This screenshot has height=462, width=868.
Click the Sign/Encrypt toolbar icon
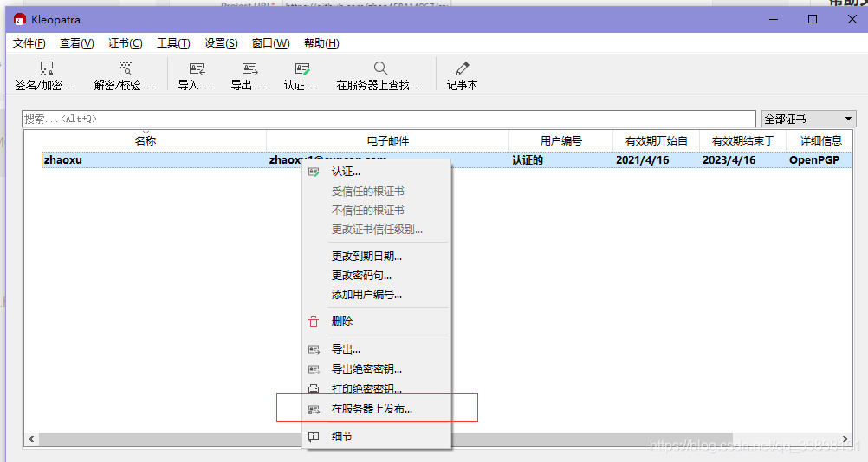coord(47,68)
